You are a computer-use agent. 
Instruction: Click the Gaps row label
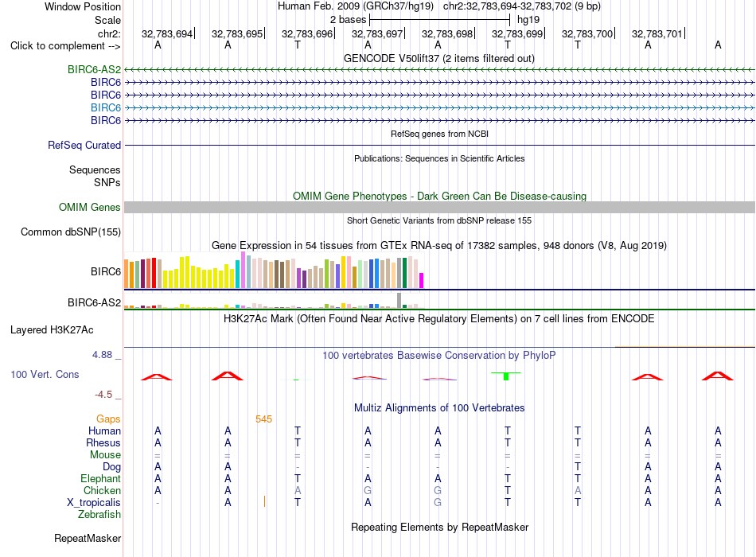[108, 419]
